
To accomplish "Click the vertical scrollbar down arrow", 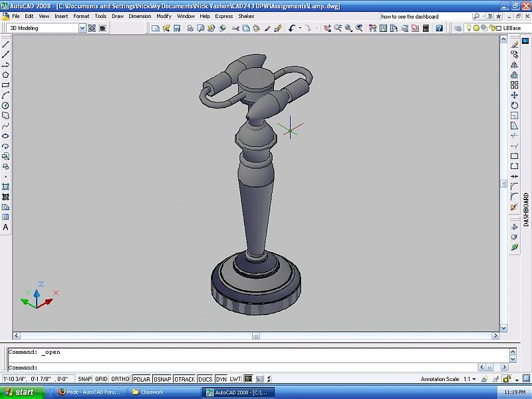I will tap(503, 328).
